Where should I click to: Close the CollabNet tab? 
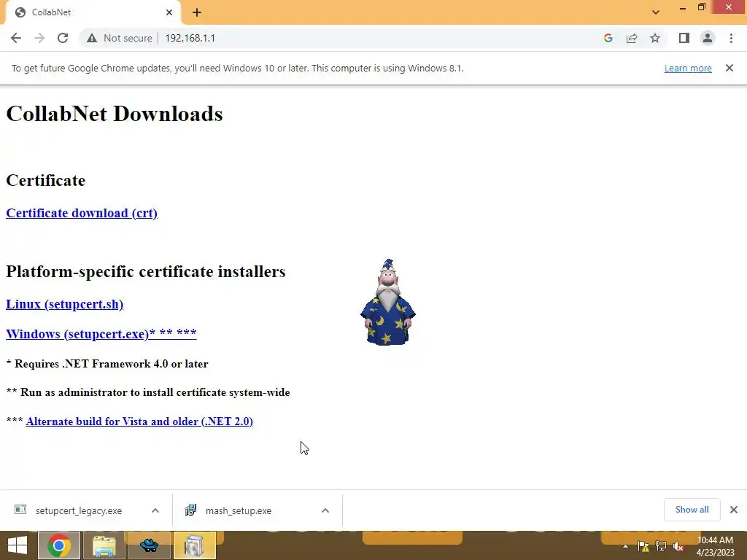pos(169,12)
